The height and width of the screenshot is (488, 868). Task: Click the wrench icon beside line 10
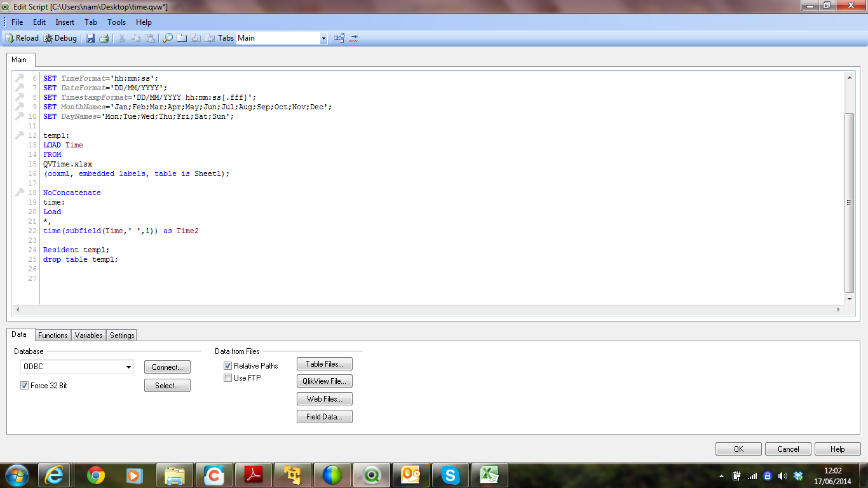[20, 116]
